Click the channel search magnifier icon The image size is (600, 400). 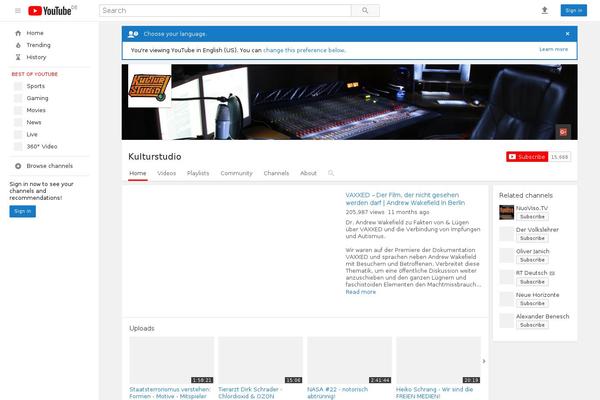click(331, 173)
